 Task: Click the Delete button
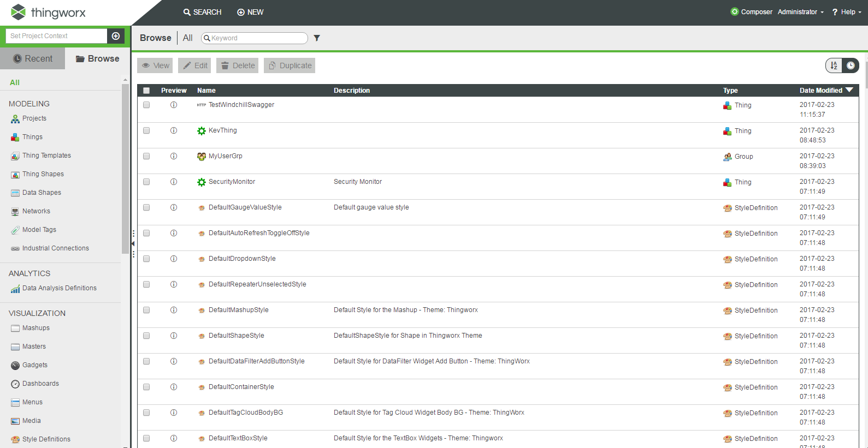(237, 65)
